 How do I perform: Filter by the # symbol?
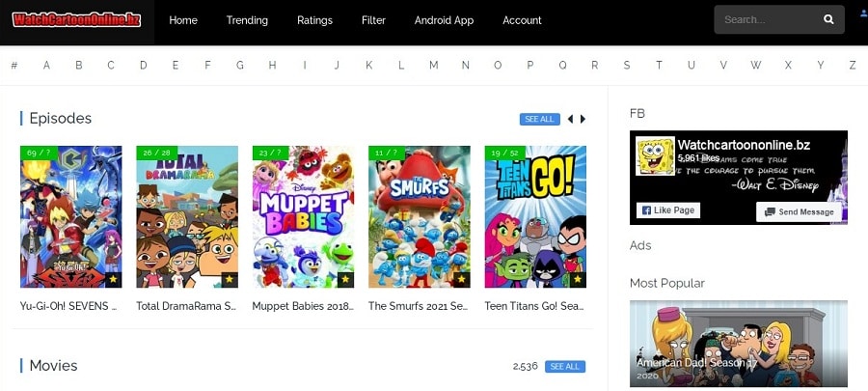click(14, 66)
